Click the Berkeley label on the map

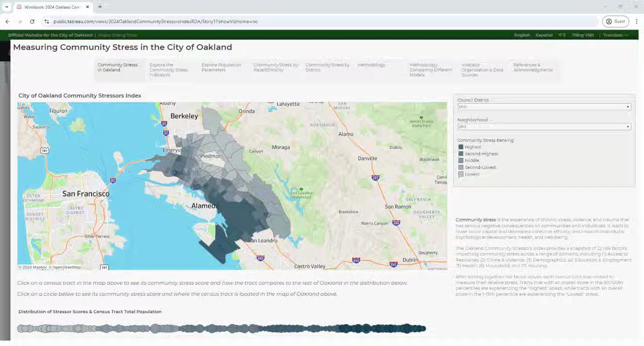coord(184,116)
